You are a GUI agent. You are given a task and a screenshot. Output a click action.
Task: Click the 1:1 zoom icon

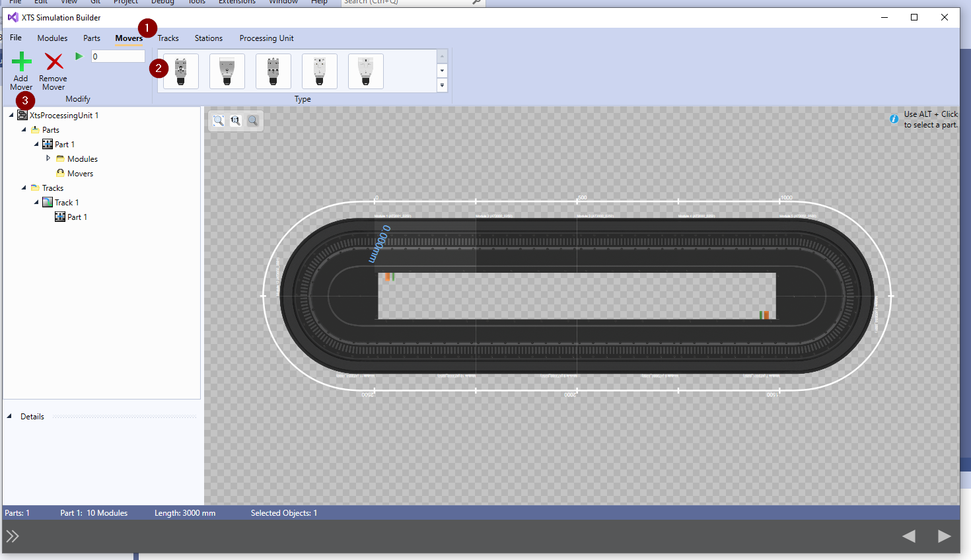[236, 120]
